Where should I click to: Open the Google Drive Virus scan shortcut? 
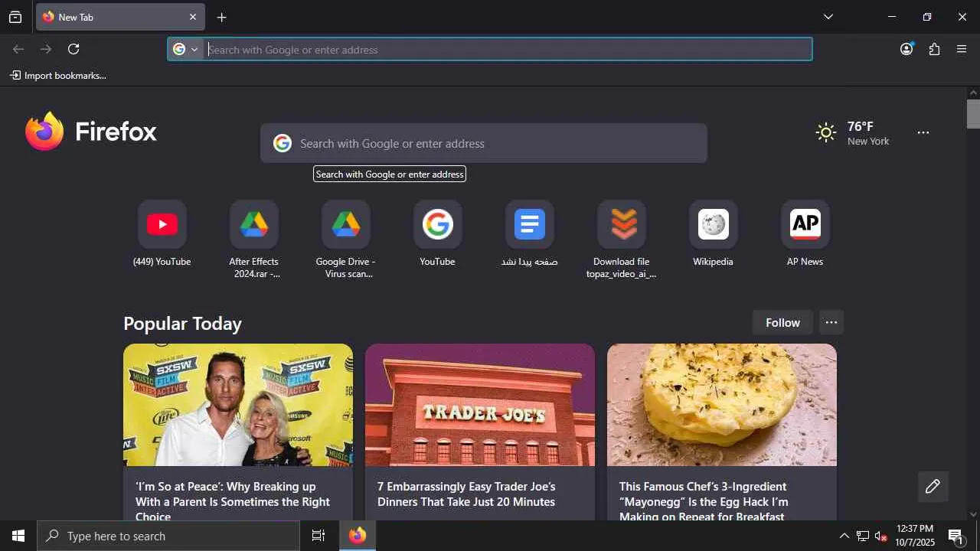pos(346,240)
